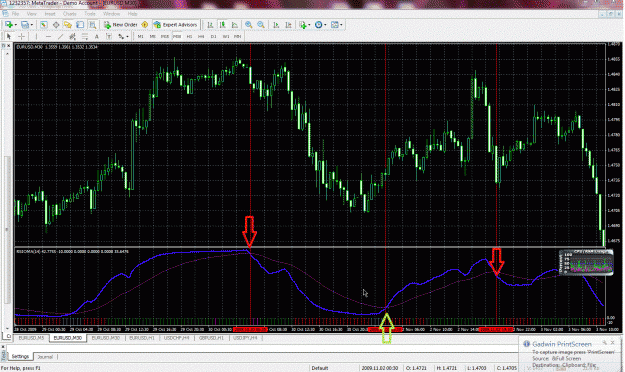Switch to GBPUSD,H1 chart tab
Image resolution: width=625 pixels, height=372 pixels.
pyautogui.click(x=211, y=338)
